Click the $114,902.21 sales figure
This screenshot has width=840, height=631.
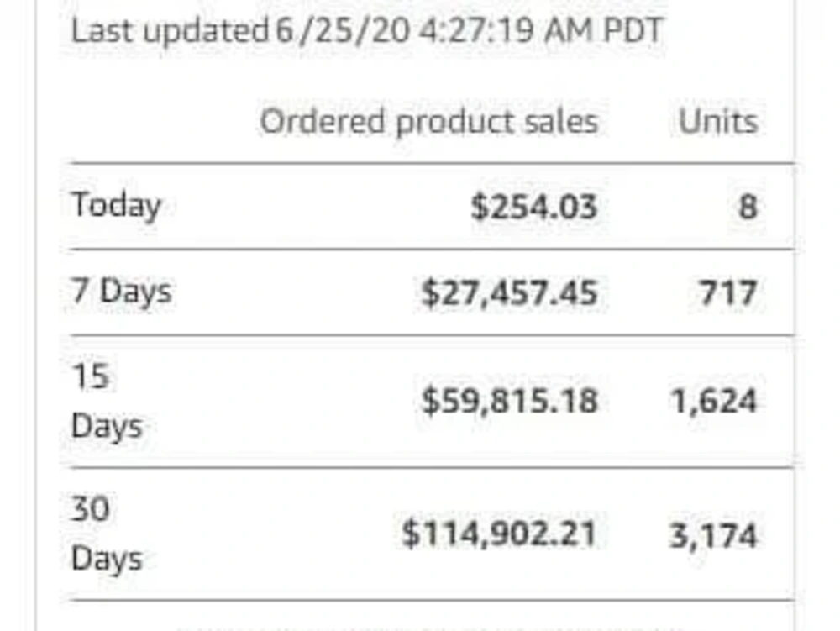pos(499,534)
